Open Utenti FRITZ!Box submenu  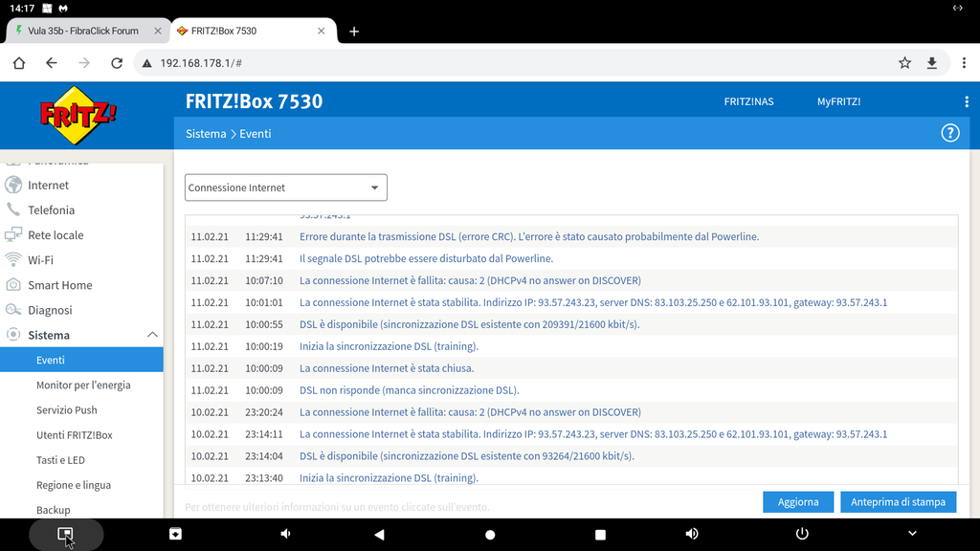(75, 435)
